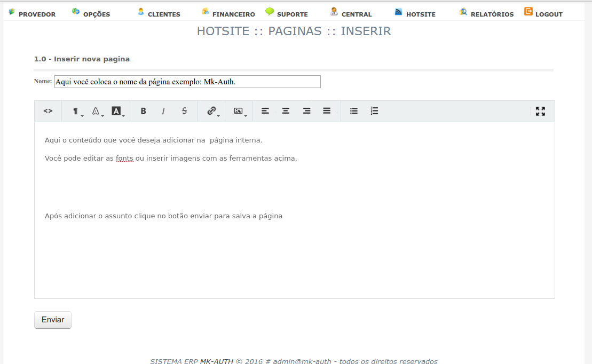Screen dimensions: 592x364
Task: Click the Nome page name field
Action: [187, 82]
